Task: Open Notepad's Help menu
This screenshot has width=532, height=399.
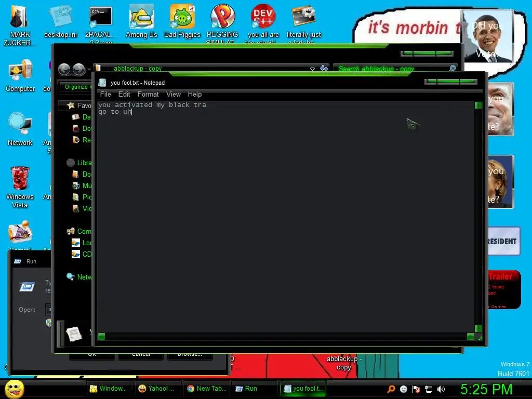Action: tap(195, 95)
